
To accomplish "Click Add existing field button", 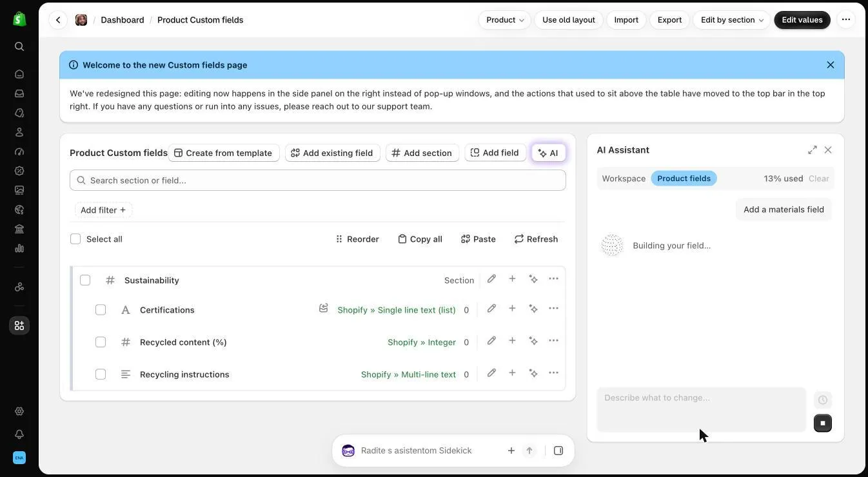I will 332,153.
